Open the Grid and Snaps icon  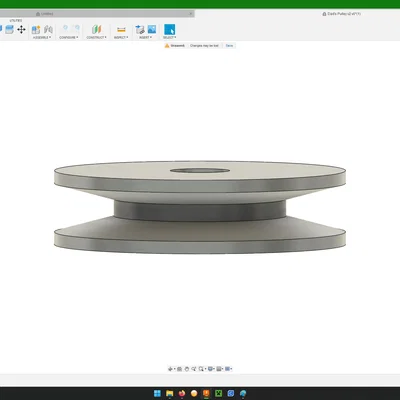(219, 369)
